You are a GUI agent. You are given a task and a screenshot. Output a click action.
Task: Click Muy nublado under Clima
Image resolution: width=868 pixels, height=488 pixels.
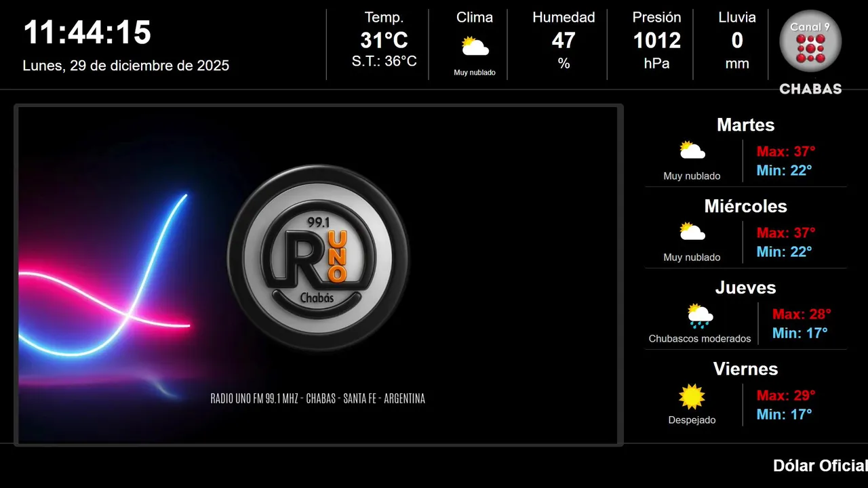(475, 73)
